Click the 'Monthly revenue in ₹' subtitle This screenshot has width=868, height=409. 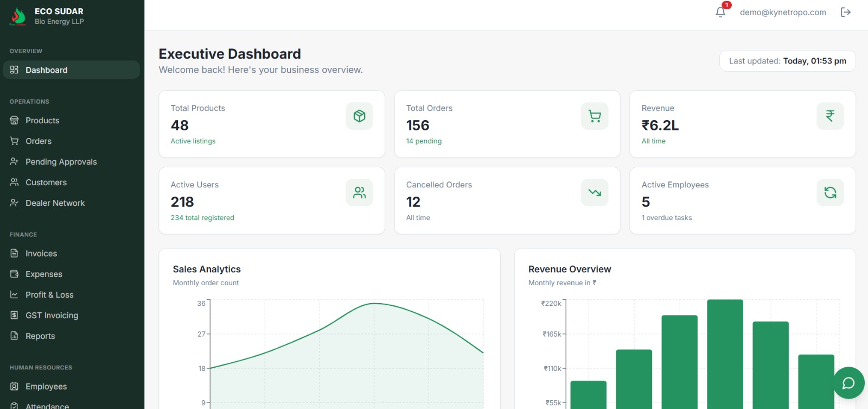(x=562, y=283)
